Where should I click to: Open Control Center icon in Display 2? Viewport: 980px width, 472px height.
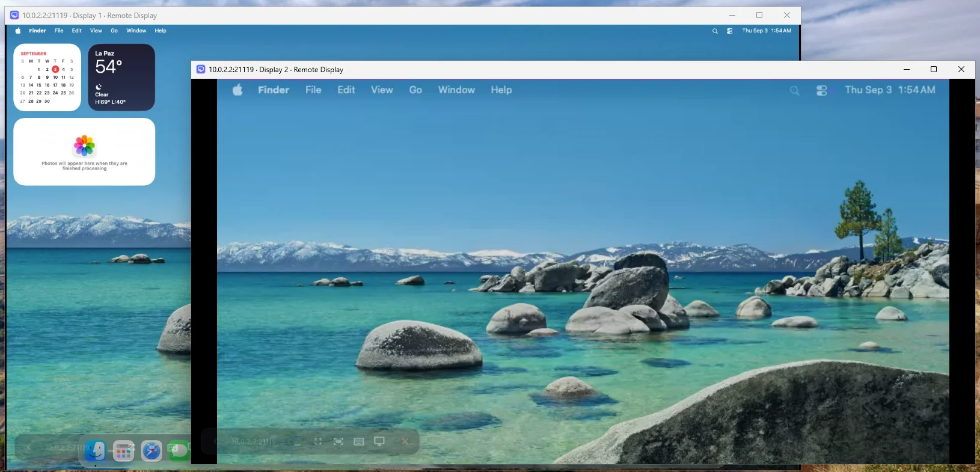click(822, 91)
